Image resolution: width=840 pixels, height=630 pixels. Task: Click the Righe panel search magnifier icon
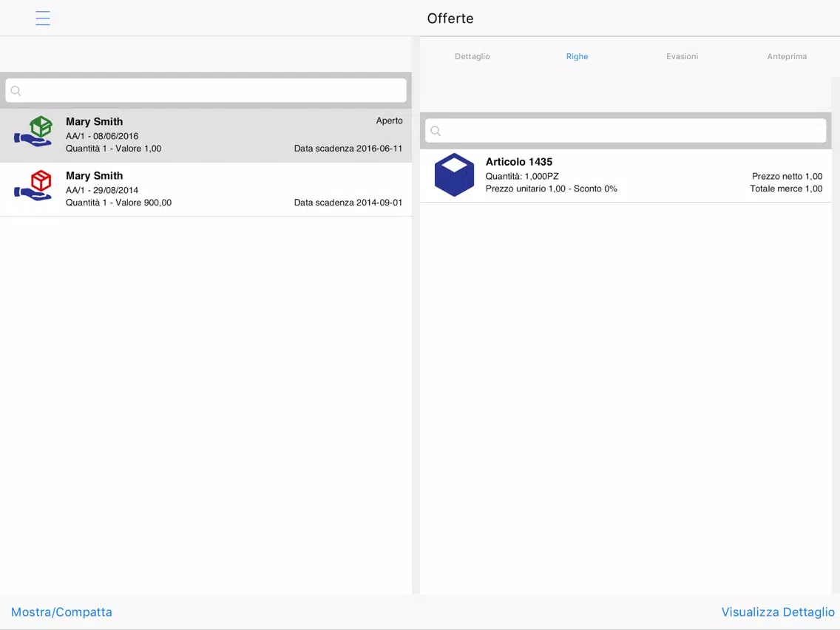pyautogui.click(x=436, y=132)
